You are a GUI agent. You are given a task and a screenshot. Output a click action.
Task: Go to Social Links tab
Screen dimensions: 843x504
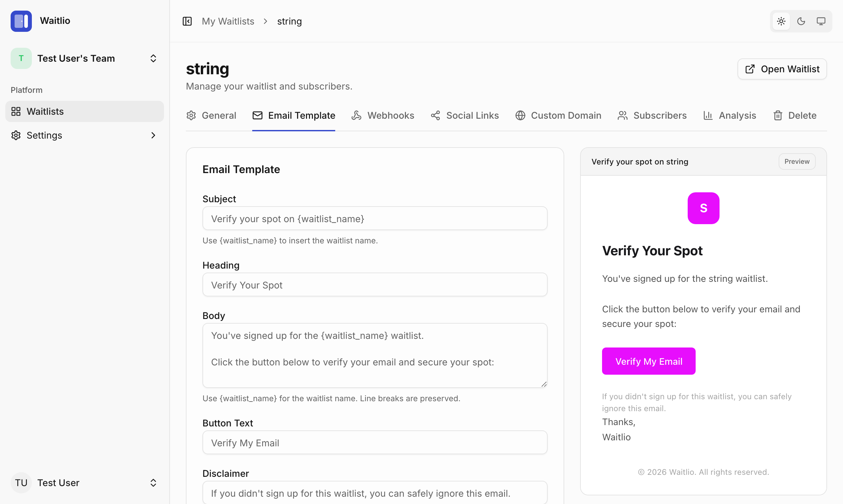click(x=465, y=115)
